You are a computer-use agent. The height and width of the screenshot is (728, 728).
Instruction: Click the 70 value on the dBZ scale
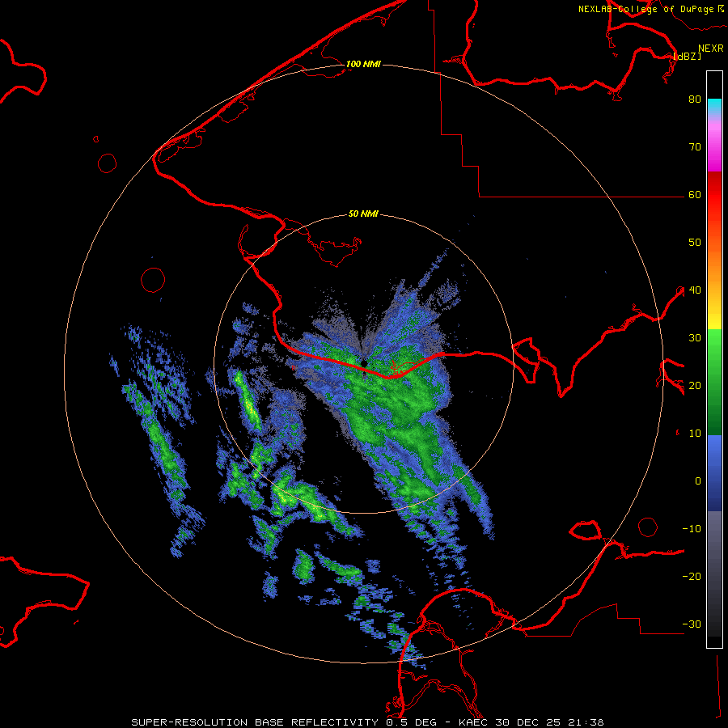tap(695, 146)
